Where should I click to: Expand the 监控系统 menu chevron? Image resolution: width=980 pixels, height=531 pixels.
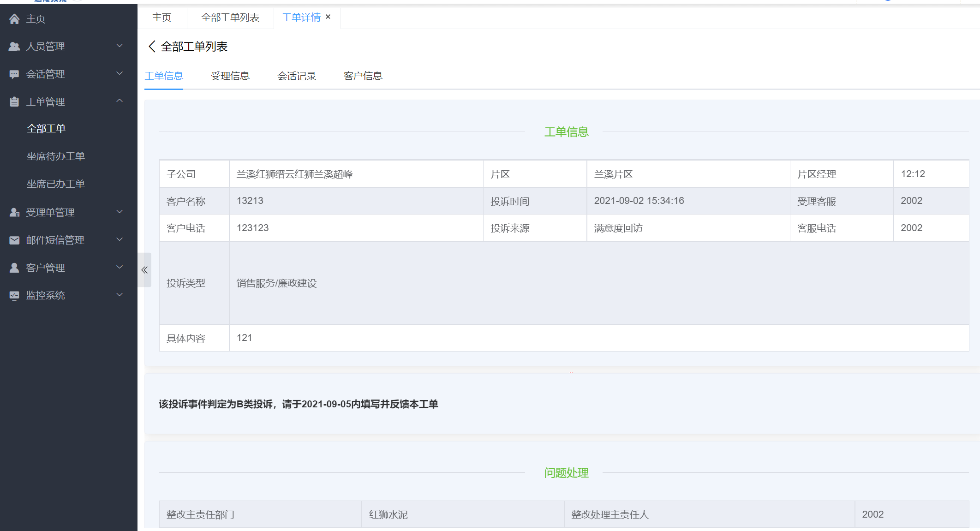point(120,295)
